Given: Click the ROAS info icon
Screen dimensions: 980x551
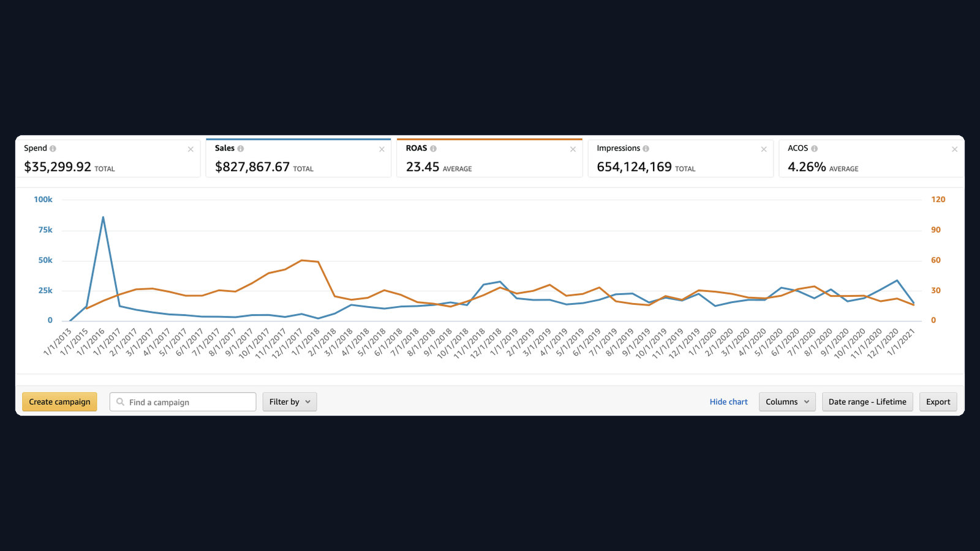Looking at the screenshot, I should coord(433,149).
